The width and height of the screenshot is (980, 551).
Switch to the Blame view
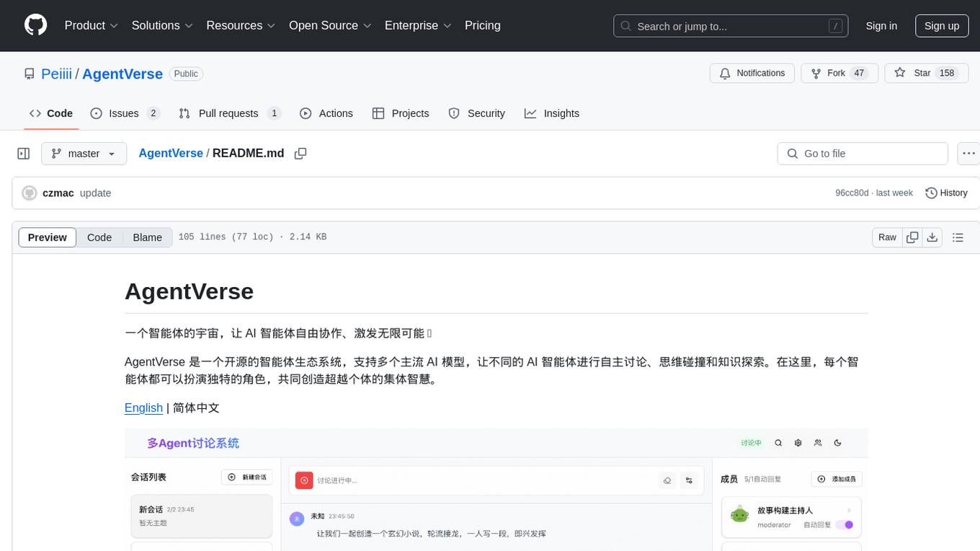[147, 237]
